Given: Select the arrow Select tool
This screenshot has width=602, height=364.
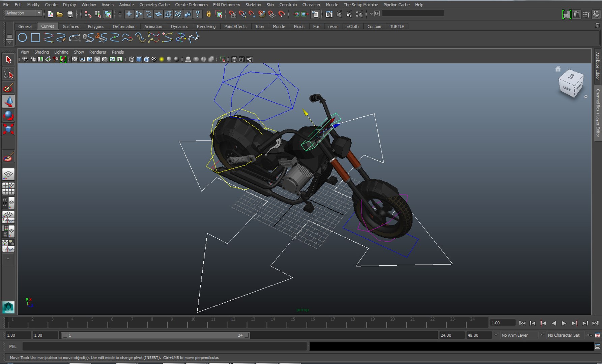Looking at the screenshot, I should [8, 60].
